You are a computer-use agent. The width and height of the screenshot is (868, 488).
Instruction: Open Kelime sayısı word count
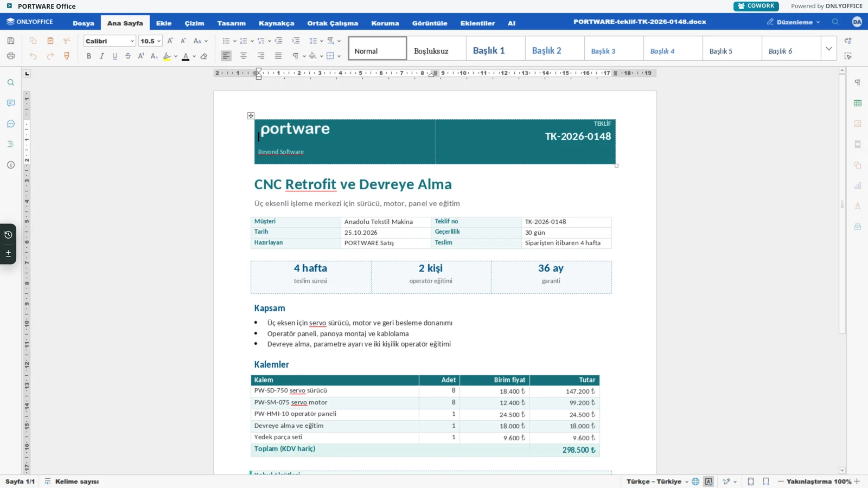pos(72,481)
